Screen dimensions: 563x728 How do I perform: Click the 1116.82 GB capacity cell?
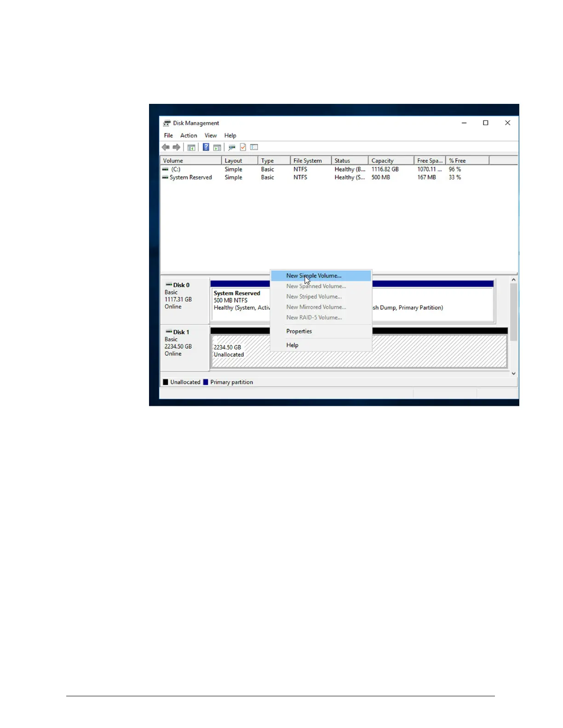385,169
